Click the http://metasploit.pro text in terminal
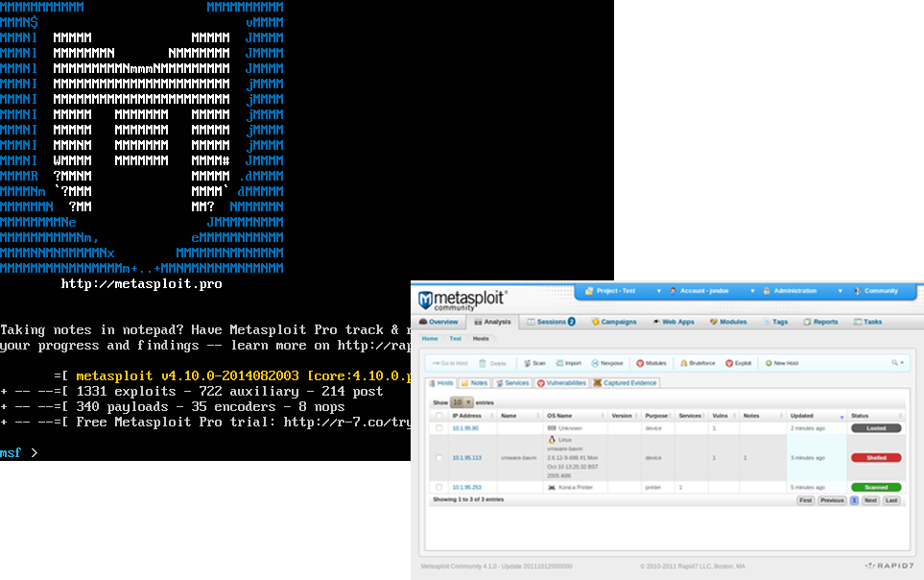This screenshot has height=580, width=924. coord(141,284)
